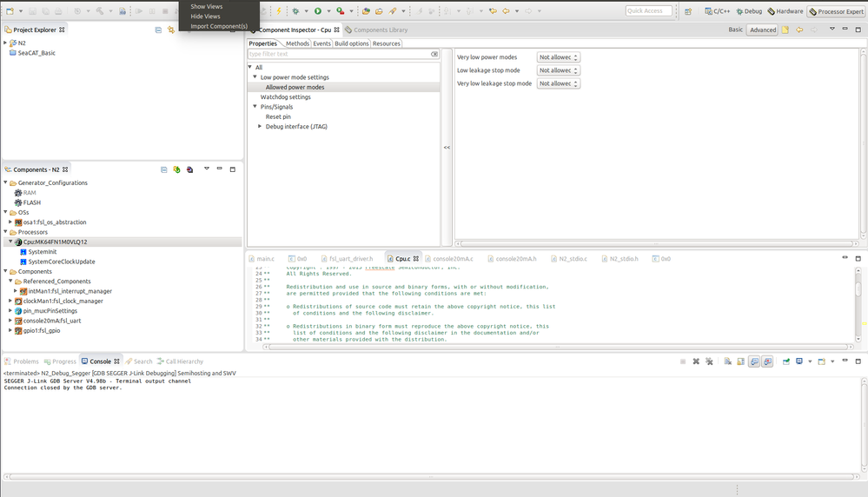Click the marker pen Search toolbar icon
This screenshot has height=497, width=868.
[393, 11]
